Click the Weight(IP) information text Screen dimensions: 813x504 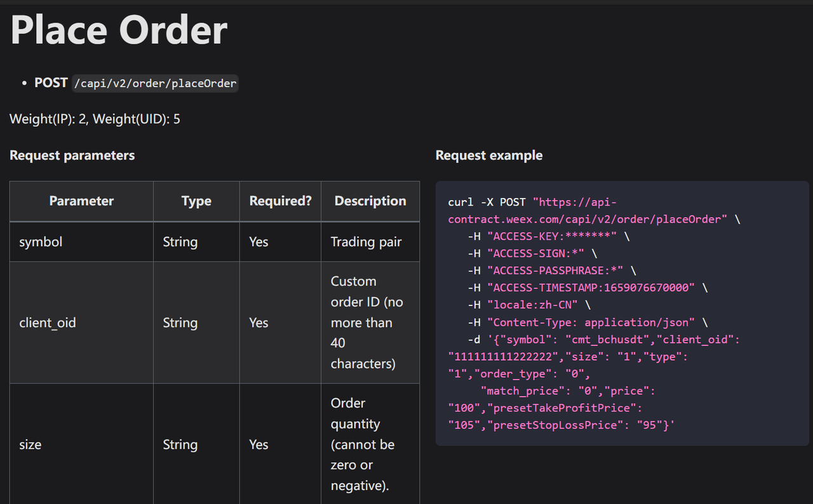(95, 119)
